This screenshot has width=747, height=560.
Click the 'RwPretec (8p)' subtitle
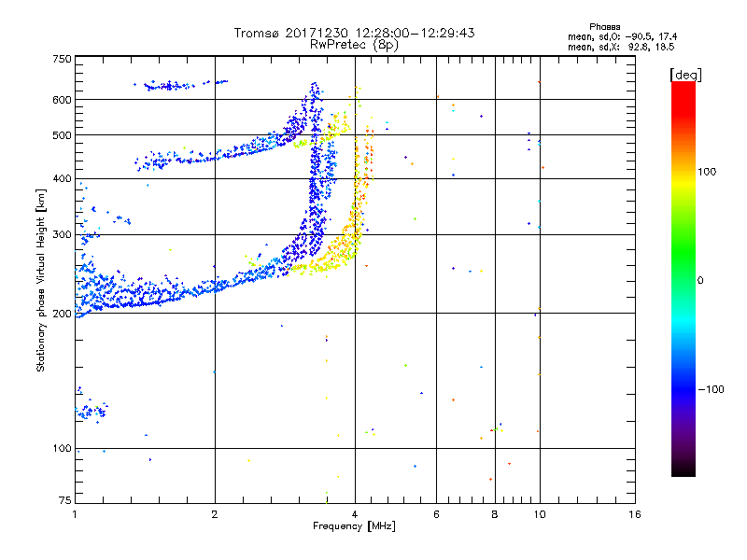[x=354, y=45]
